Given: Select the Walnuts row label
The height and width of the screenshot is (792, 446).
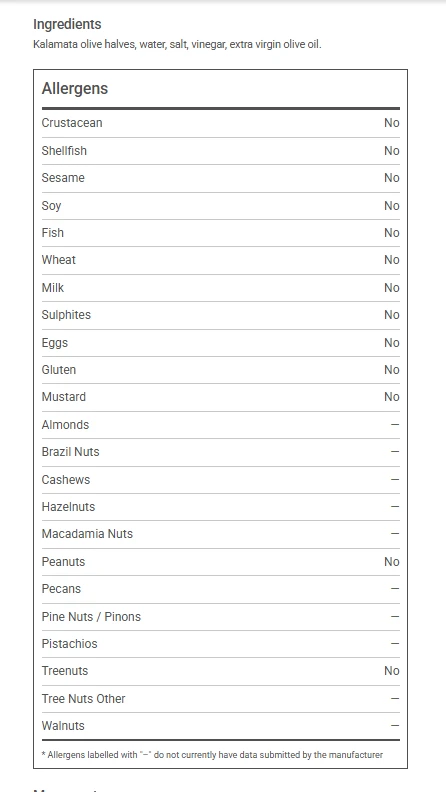Looking at the screenshot, I should [63, 726].
